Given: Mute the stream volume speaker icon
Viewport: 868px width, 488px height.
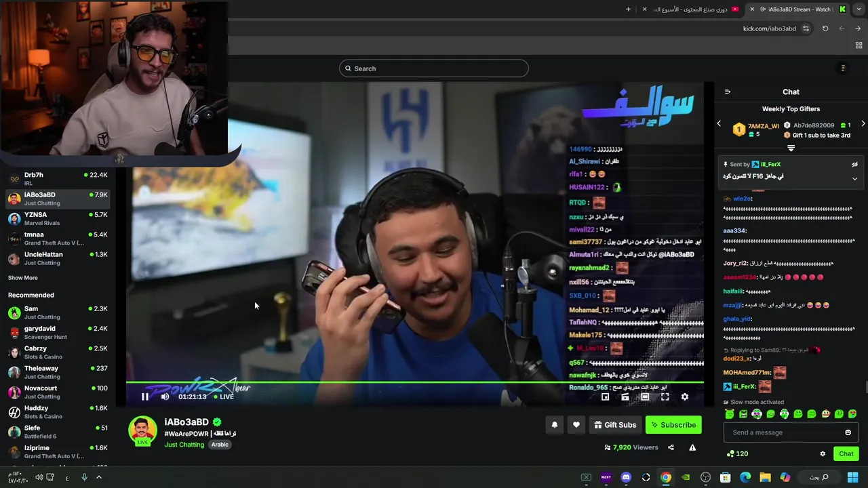Looking at the screenshot, I should (165, 396).
